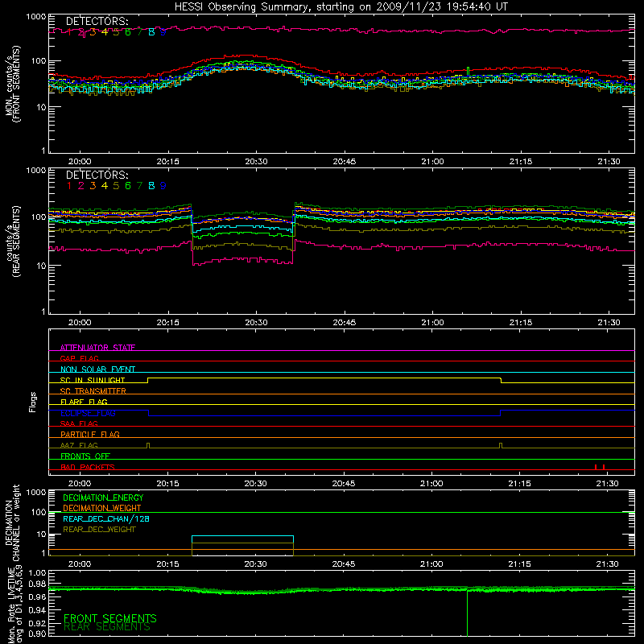
Task: Click the cyan raised step in the decimation plot
Action: 243,536
